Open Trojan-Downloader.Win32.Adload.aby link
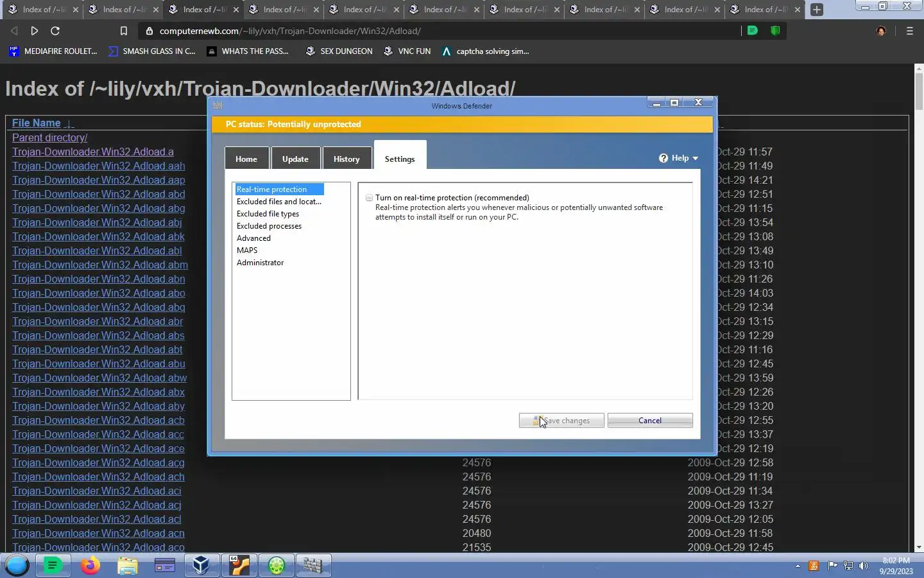Screen dimensions: 924x578 (98, 406)
